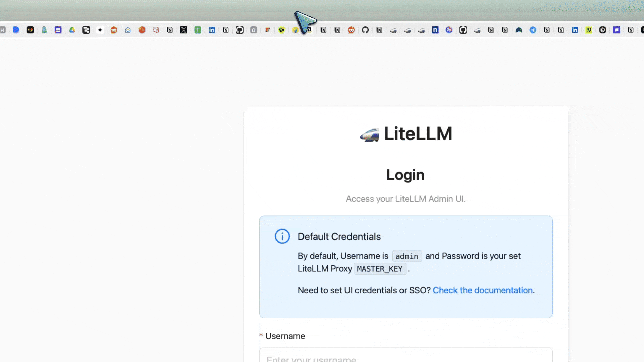Open the Check the documentation link

pyautogui.click(x=482, y=290)
